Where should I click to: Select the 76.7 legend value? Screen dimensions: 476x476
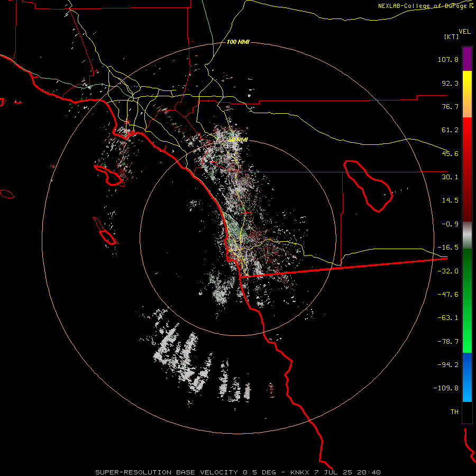coord(450,106)
